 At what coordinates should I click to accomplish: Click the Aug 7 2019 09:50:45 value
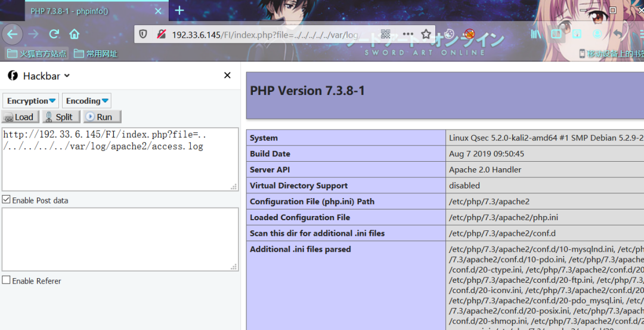pos(487,154)
